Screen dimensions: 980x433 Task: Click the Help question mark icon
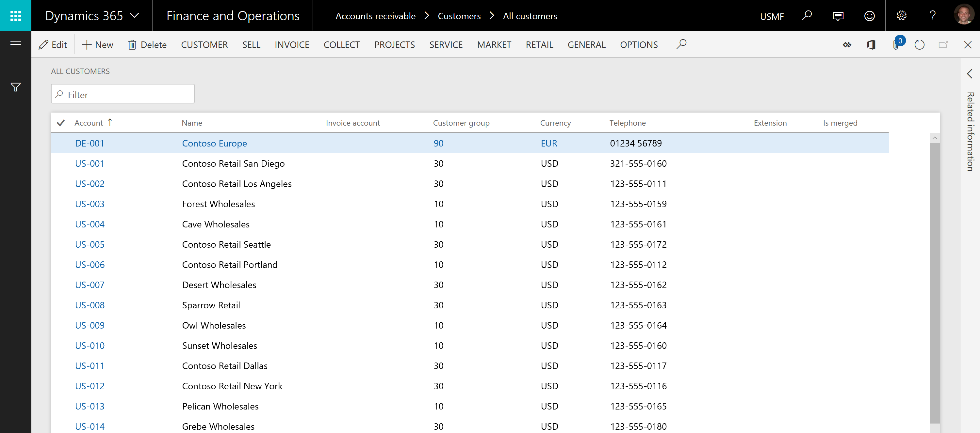pyautogui.click(x=933, y=16)
